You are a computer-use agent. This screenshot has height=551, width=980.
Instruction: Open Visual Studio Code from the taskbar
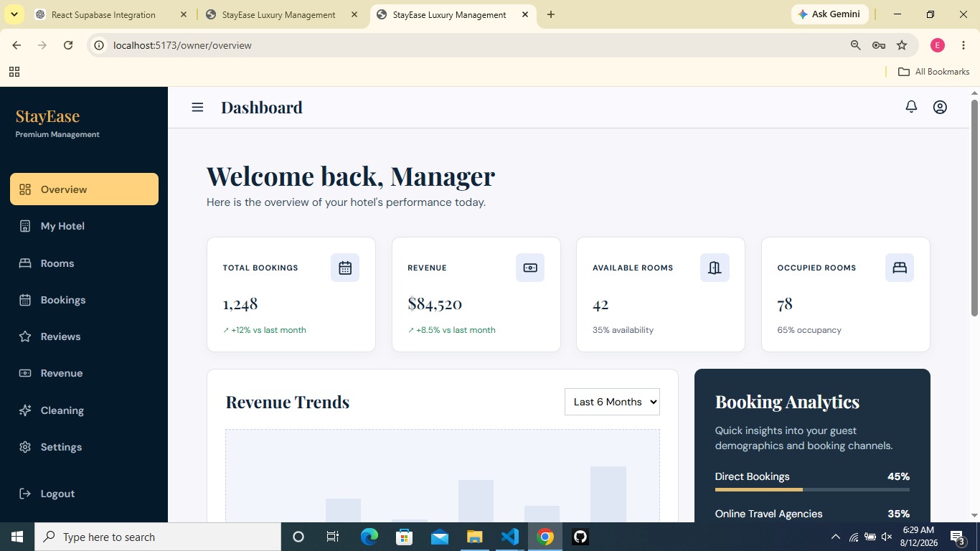pyautogui.click(x=510, y=537)
